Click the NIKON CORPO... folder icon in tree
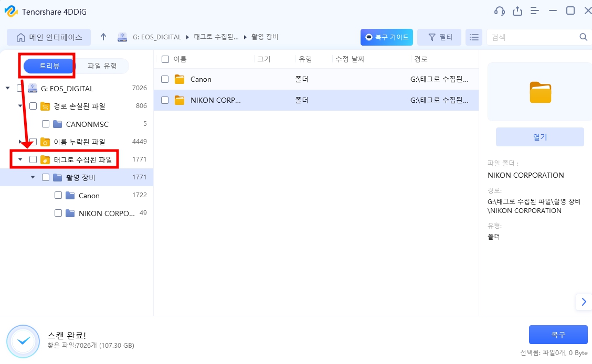Image resolution: width=592 pixels, height=364 pixels. pyautogui.click(x=70, y=213)
